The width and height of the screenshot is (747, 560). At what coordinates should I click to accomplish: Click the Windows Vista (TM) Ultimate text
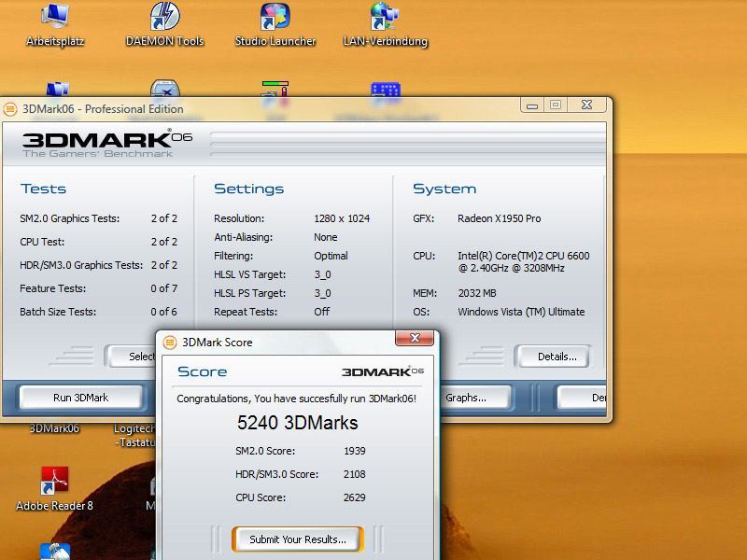(x=521, y=312)
